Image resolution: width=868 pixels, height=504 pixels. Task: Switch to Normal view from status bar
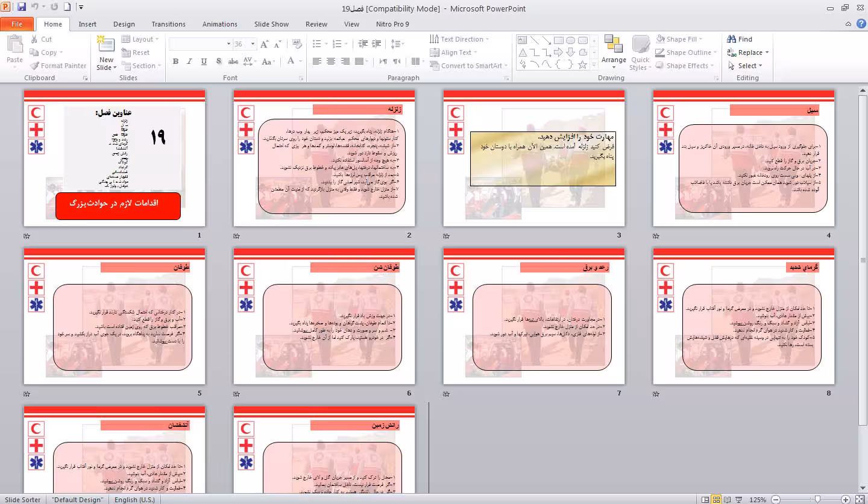pyautogui.click(x=705, y=499)
